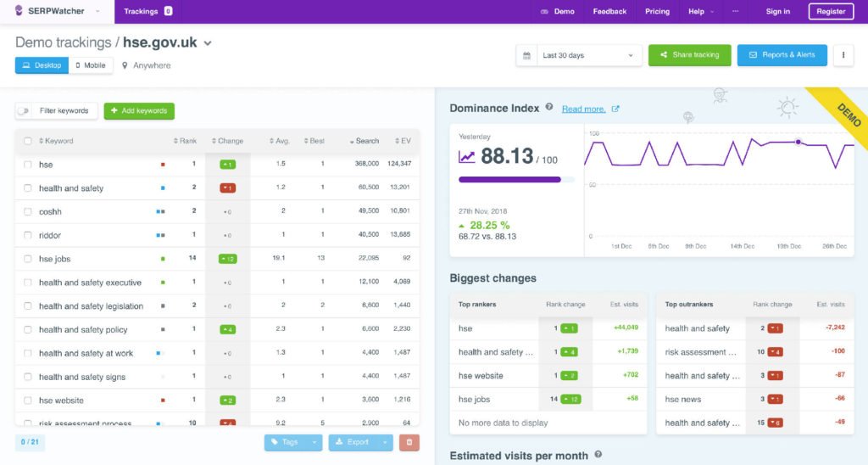Expand the Tags dropdown arrow
Viewport: 868px width, 465px height.
pos(314,442)
